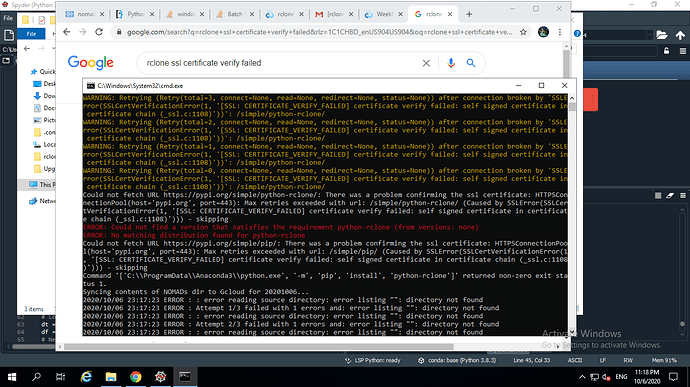The width and height of the screenshot is (690, 387).
Task: Click the blue Google search magnifier icon
Action: [471, 63]
